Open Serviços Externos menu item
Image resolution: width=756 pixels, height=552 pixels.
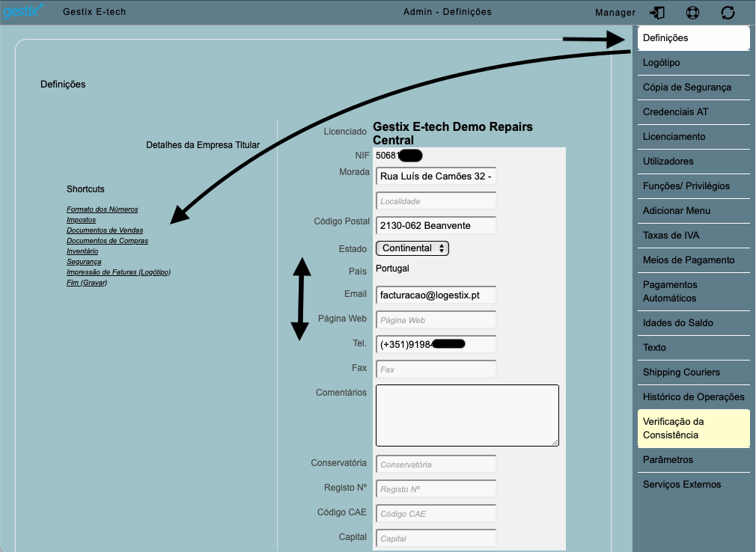coord(693,485)
